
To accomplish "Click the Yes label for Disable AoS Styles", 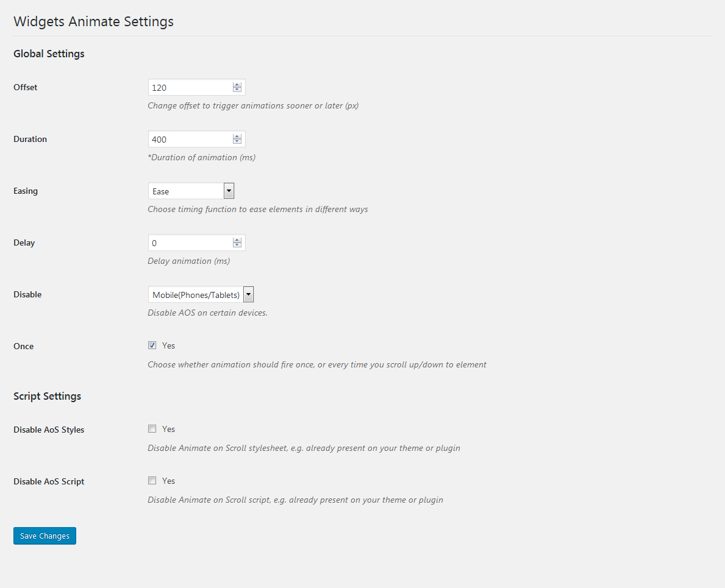I will [x=168, y=429].
